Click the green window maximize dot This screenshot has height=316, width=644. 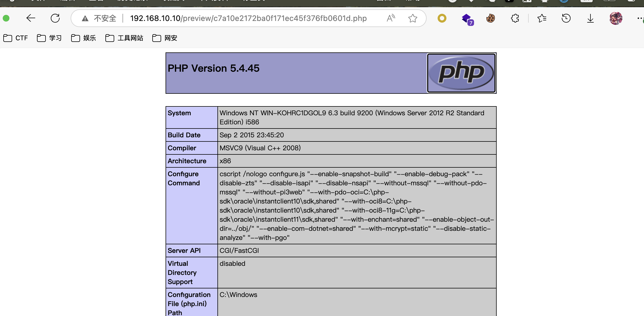click(6, 18)
